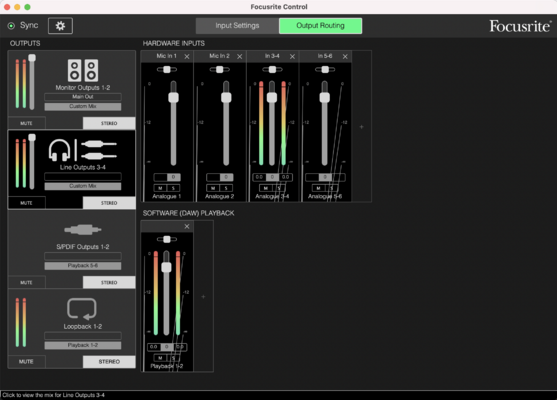Toggle STEREO on Line Outputs 3-4
This screenshot has height=400, width=557.
109,203
